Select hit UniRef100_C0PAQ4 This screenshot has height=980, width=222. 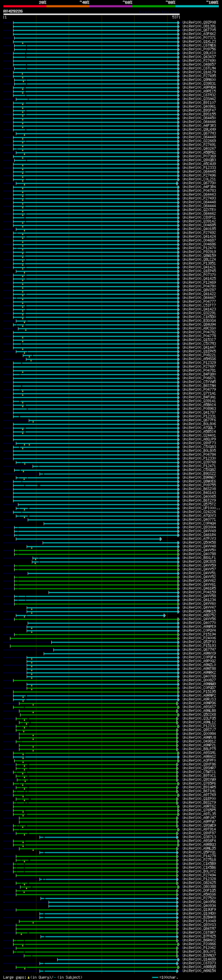tap(199, 524)
